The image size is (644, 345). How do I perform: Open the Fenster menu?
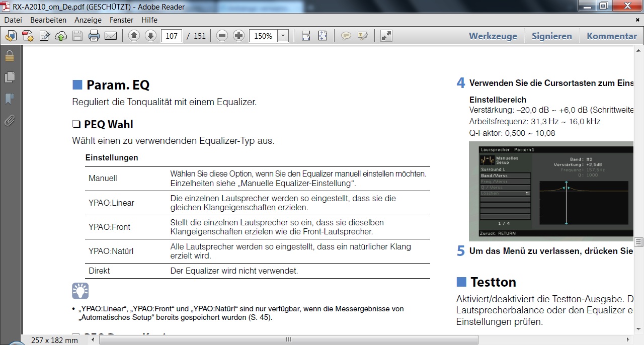(x=121, y=20)
